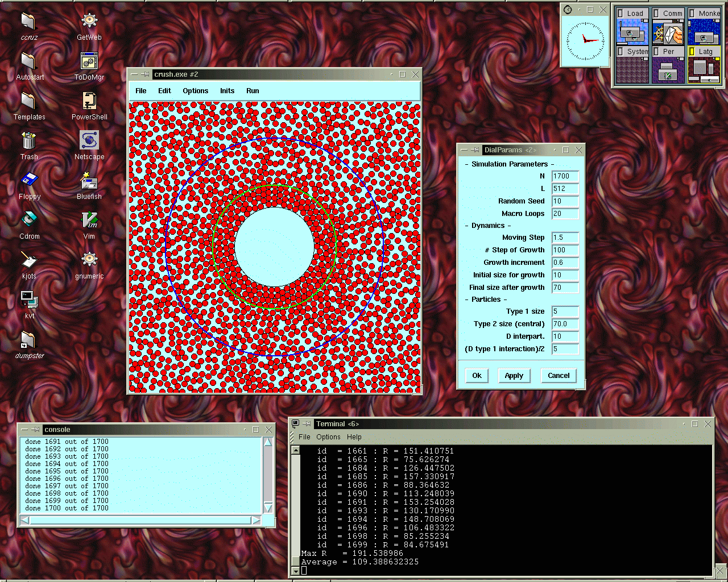Open the Options menu in crush.exe
The width and height of the screenshot is (728, 582).
tap(196, 91)
